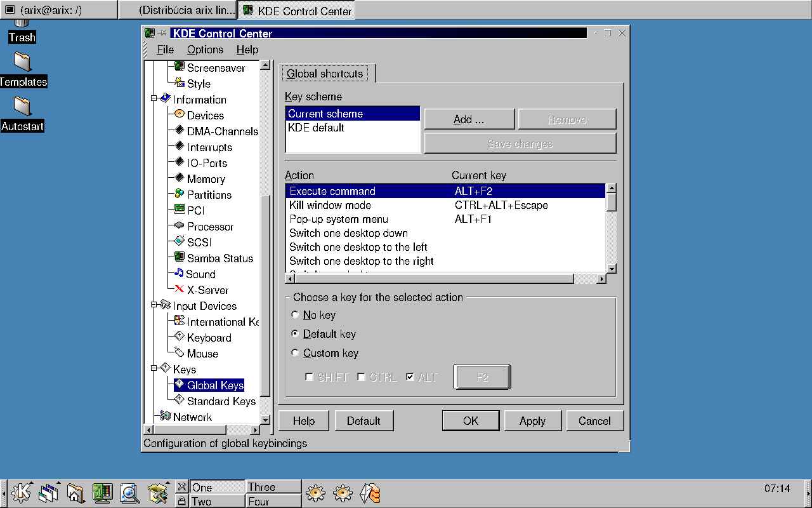The width and height of the screenshot is (812, 508).
Task: Select the Custom key radio button
Action: [295, 352]
